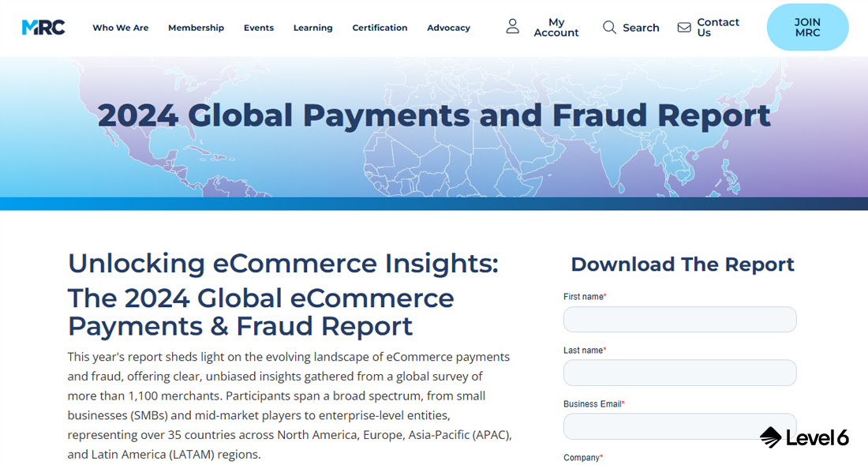Click the Contact Us envelope icon
868x465 pixels.
pos(683,26)
